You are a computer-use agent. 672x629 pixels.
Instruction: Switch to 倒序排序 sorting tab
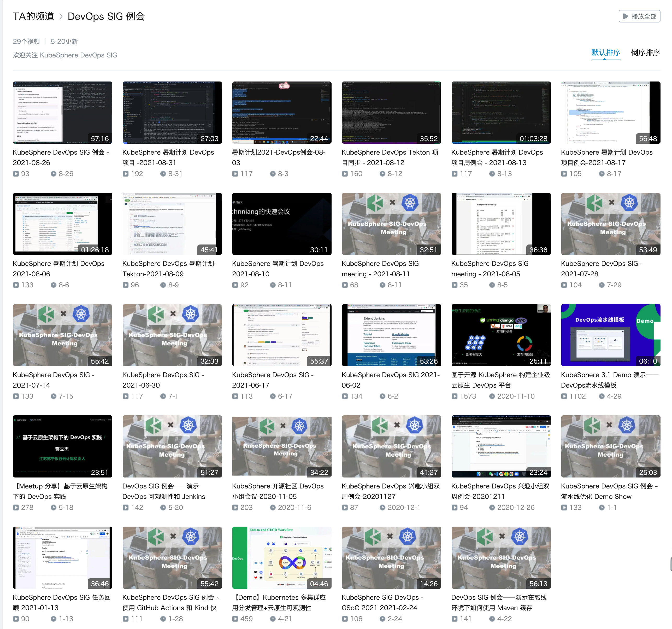click(645, 53)
